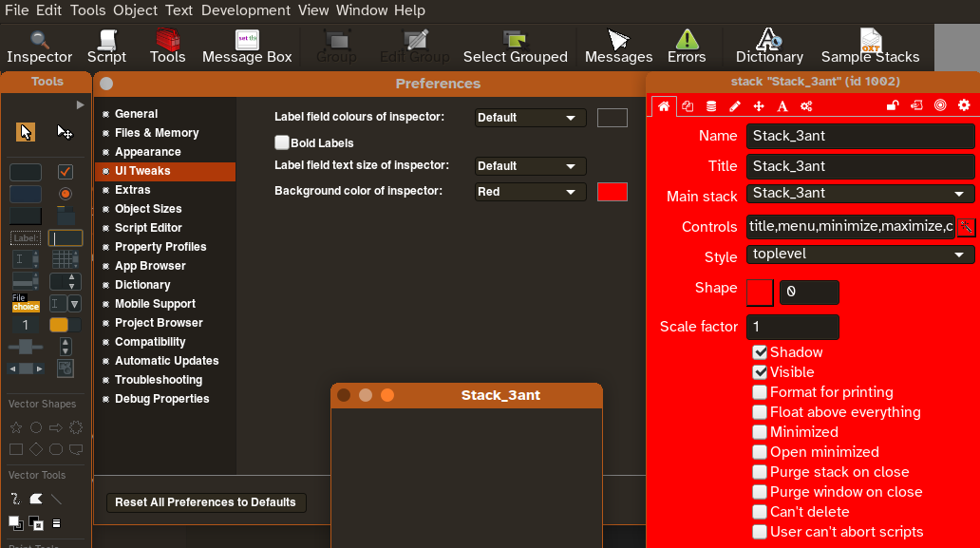Open the Message Box
Viewport: 980px width, 548px height.
click(247, 47)
